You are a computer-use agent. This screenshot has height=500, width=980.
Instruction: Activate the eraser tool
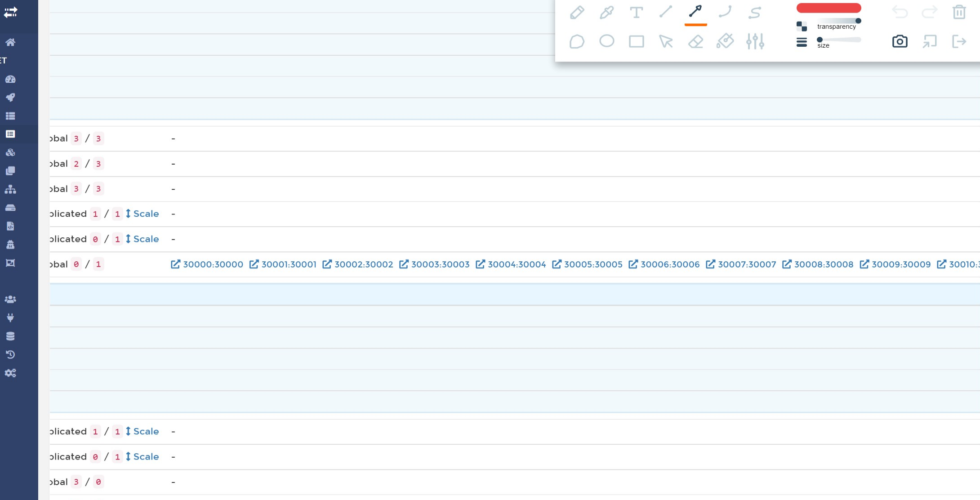[x=695, y=41]
